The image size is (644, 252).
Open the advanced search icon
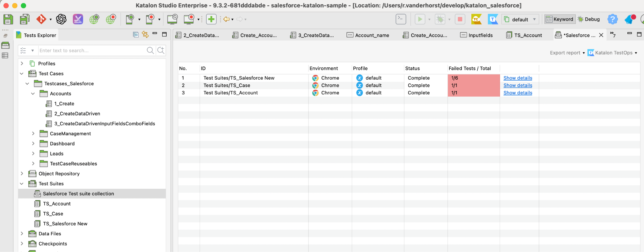click(x=161, y=50)
